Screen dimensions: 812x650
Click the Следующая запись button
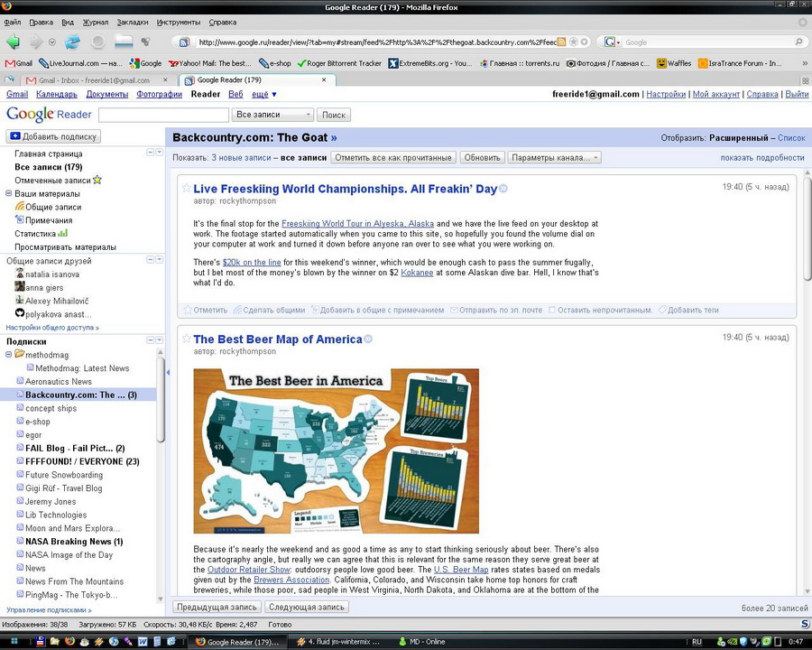coord(307,607)
